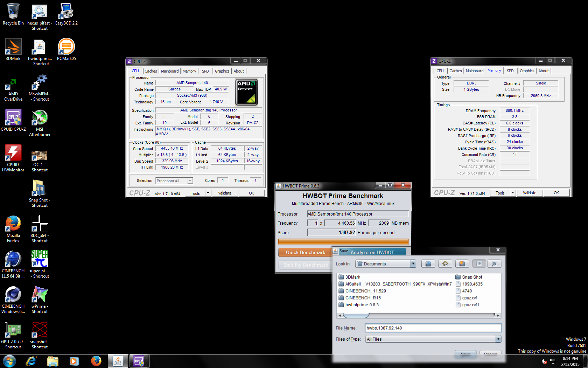Expand the Look In Documents dropdown

(x=413, y=264)
